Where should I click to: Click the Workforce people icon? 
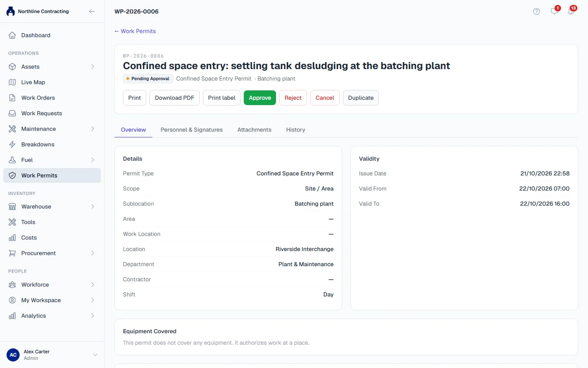pyautogui.click(x=12, y=285)
